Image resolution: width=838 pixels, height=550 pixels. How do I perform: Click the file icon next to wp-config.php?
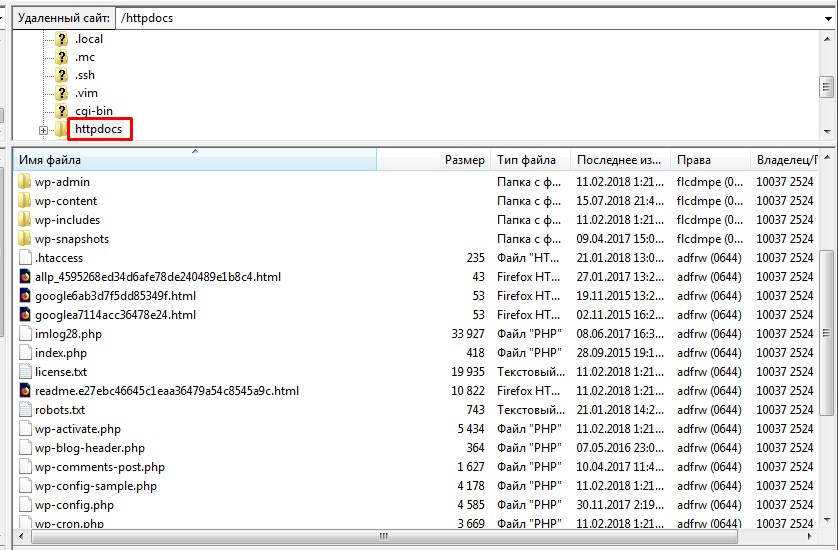(x=25, y=505)
